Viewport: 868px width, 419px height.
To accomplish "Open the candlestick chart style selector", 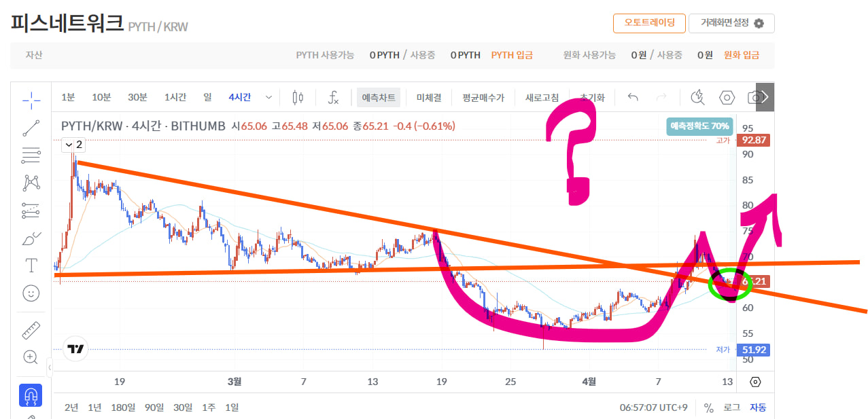I will pyautogui.click(x=297, y=98).
